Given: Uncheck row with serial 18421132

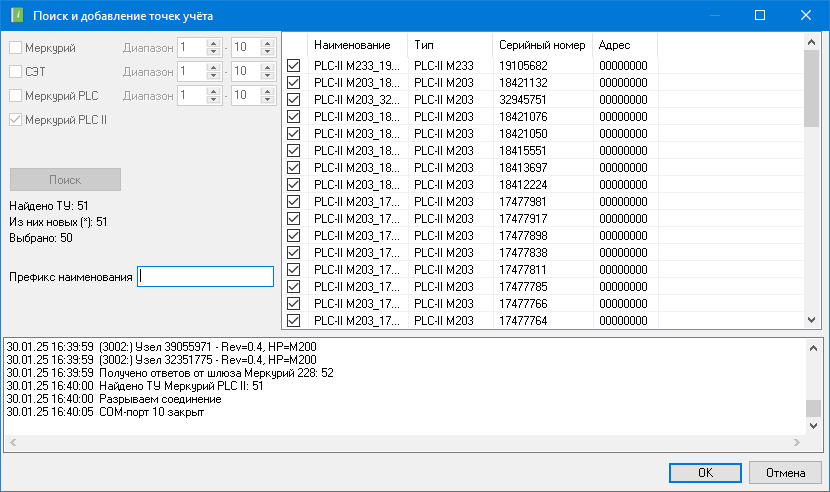Looking at the screenshot, I should [x=293, y=83].
